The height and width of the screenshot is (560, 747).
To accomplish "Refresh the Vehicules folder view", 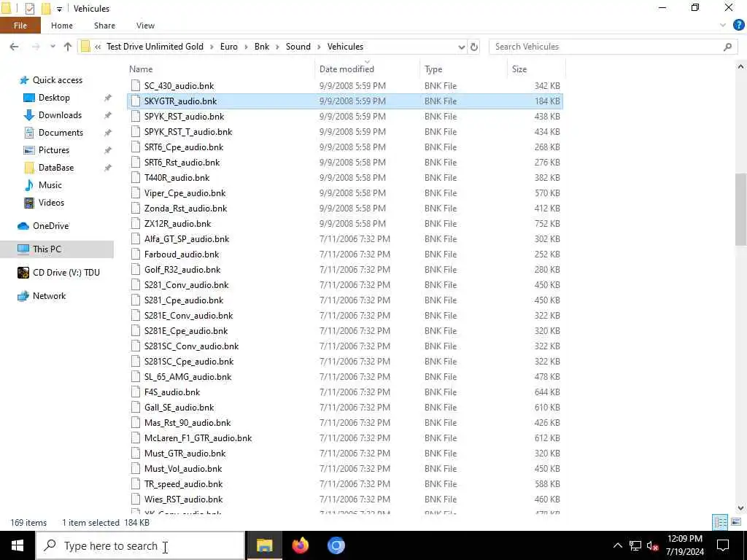I will tap(474, 47).
